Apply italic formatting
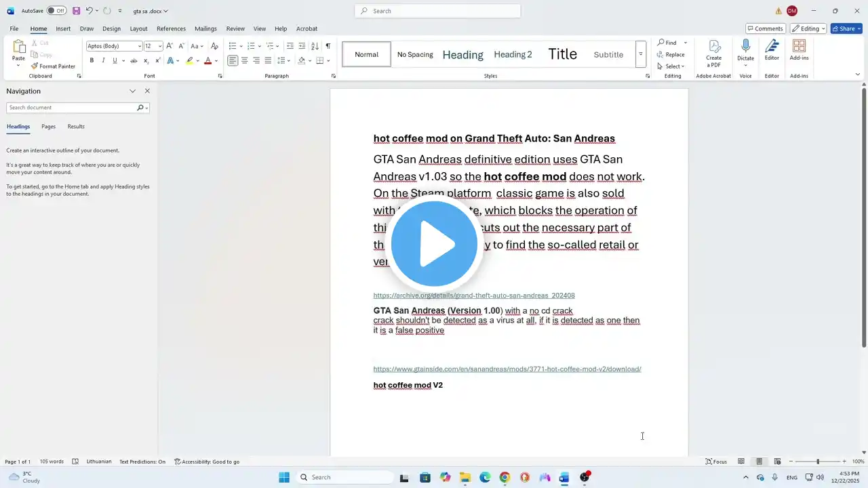Viewport: 868px width, 488px height. click(103, 60)
